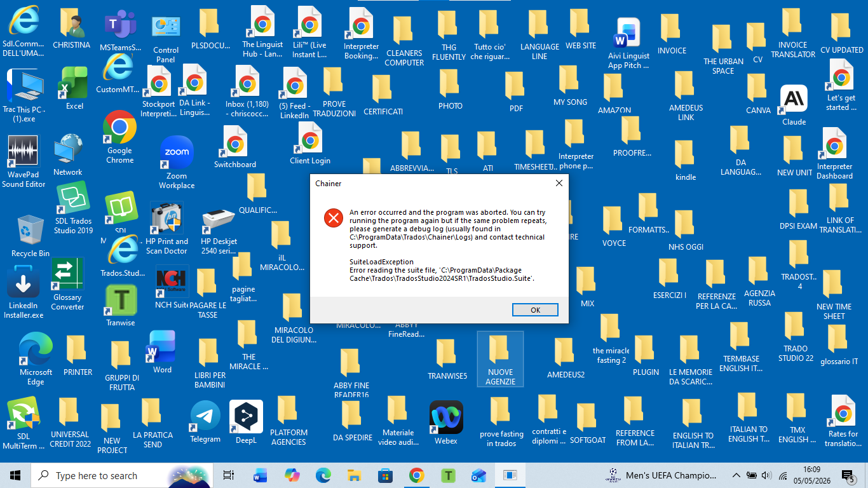Show hidden system tray icons
Image resolution: width=868 pixels, height=488 pixels.
(736, 475)
